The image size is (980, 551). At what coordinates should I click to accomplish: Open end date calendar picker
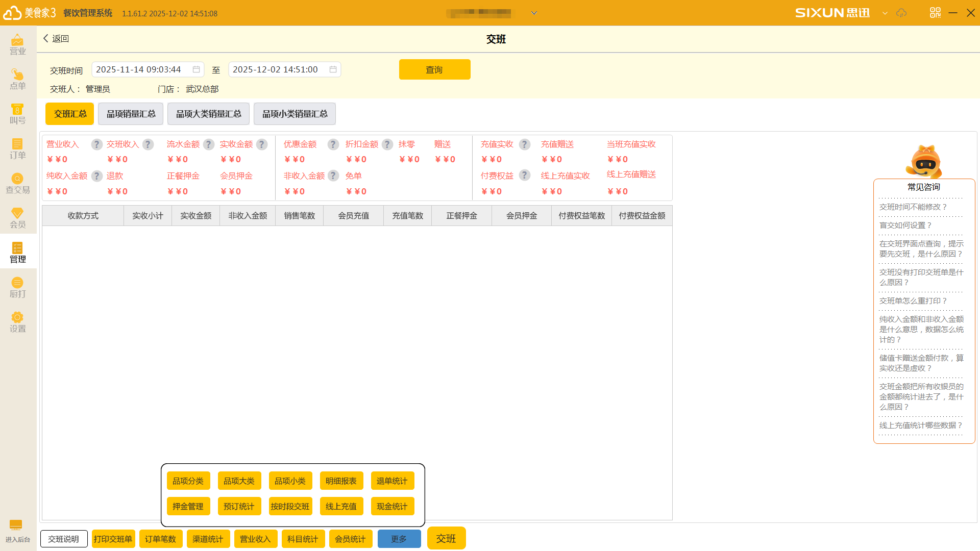coord(333,69)
